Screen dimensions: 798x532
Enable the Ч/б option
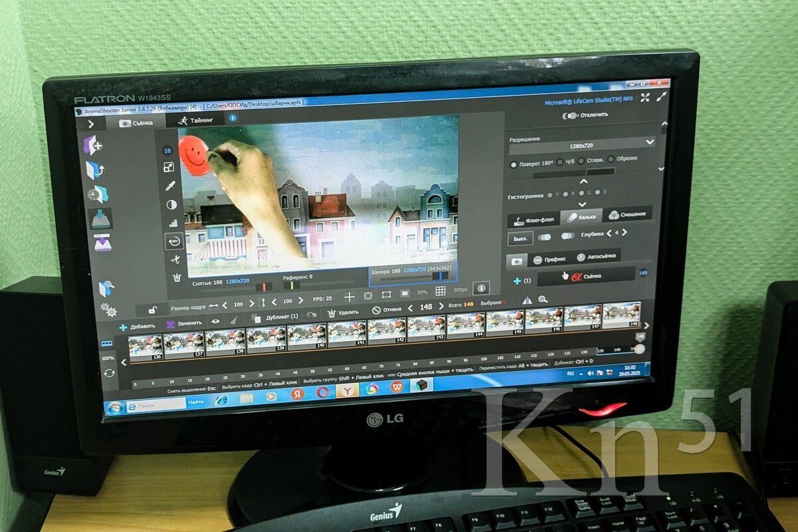pos(560,162)
